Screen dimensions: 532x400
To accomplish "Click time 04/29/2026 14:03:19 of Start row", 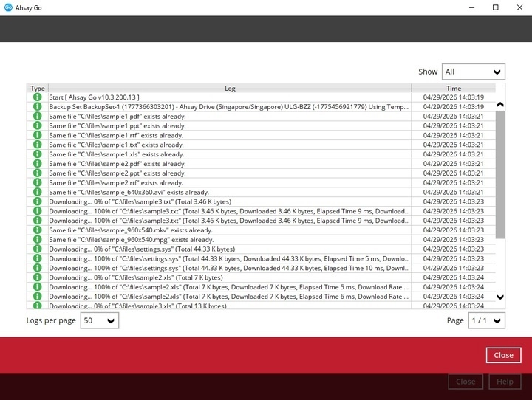I will pyautogui.click(x=454, y=97).
